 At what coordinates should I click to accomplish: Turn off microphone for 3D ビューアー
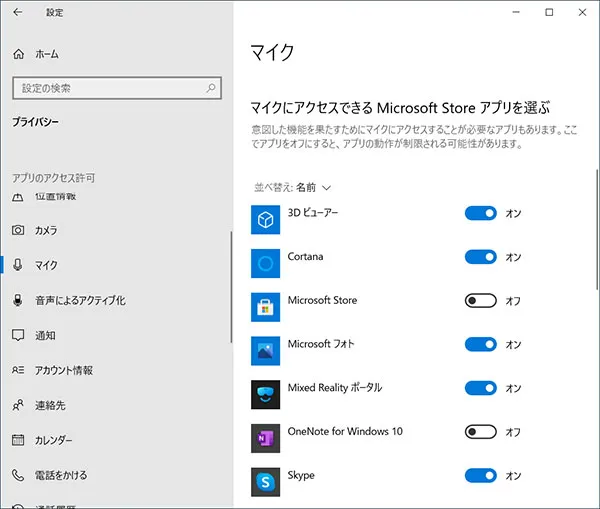481,213
